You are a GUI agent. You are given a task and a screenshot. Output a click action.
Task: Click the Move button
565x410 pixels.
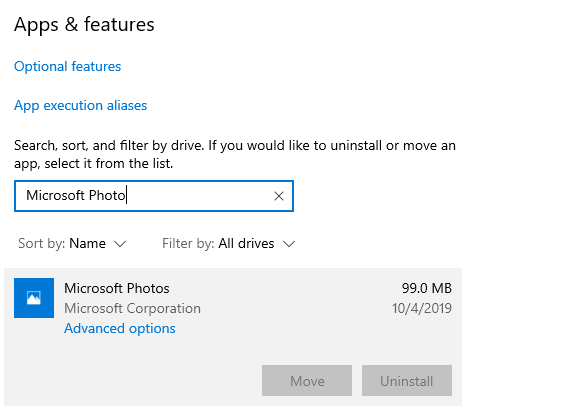tap(307, 380)
